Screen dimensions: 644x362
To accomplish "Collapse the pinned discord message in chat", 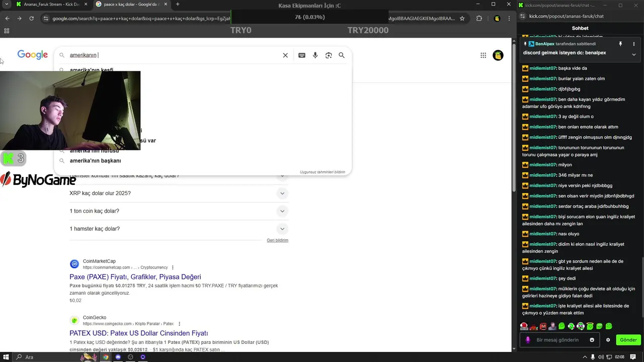I will (634, 54).
